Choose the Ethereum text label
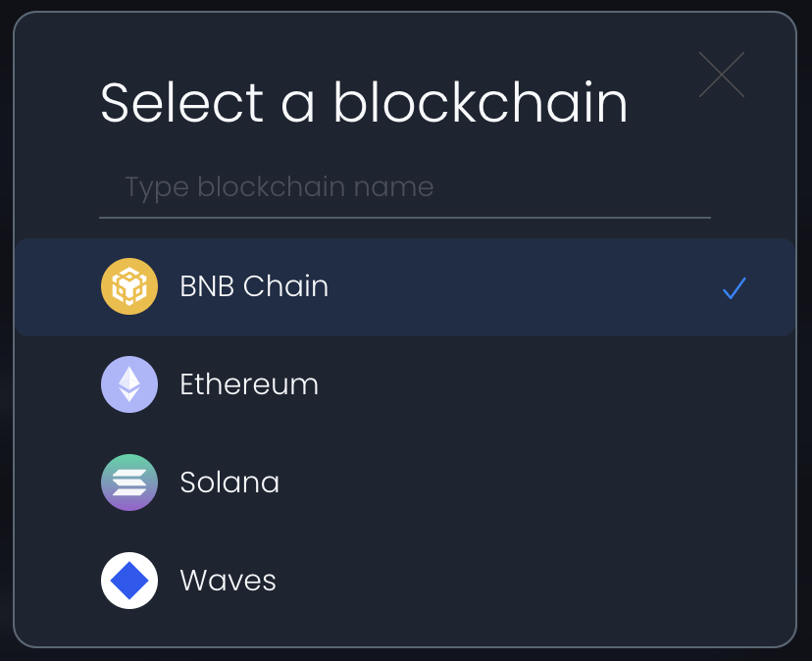Image resolution: width=812 pixels, height=661 pixels. coord(249,384)
